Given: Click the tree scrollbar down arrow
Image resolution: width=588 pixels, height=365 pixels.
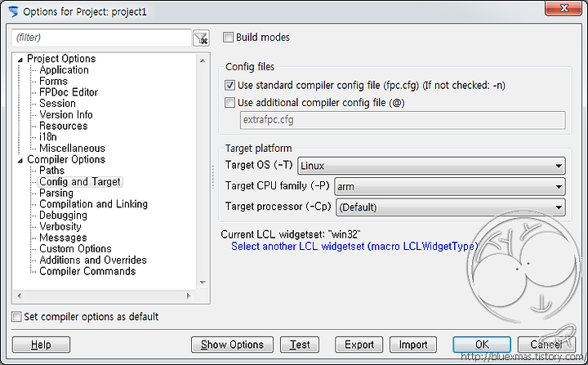Looking at the screenshot, I should [203, 282].
